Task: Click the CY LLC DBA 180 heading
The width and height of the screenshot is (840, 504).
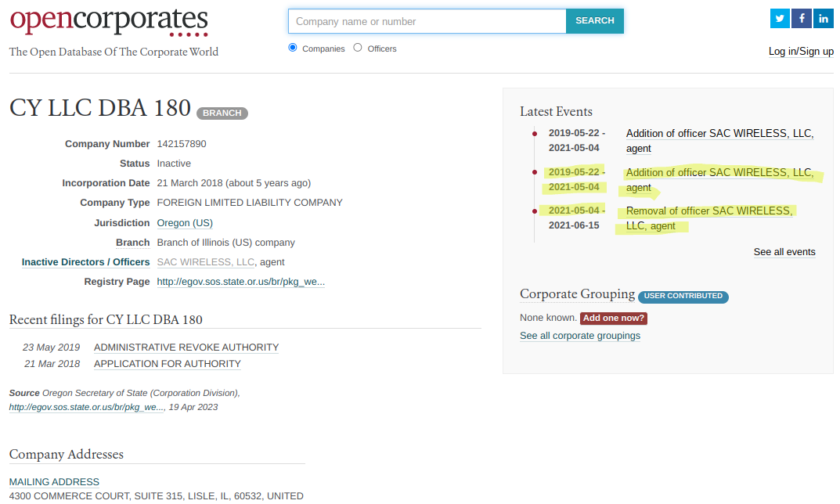Action: [x=100, y=108]
